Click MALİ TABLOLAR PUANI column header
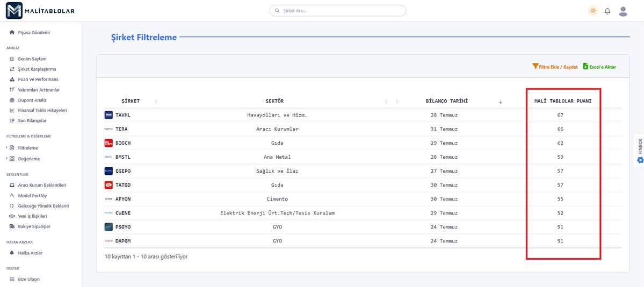 pyautogui.click(x=563, y=101)
